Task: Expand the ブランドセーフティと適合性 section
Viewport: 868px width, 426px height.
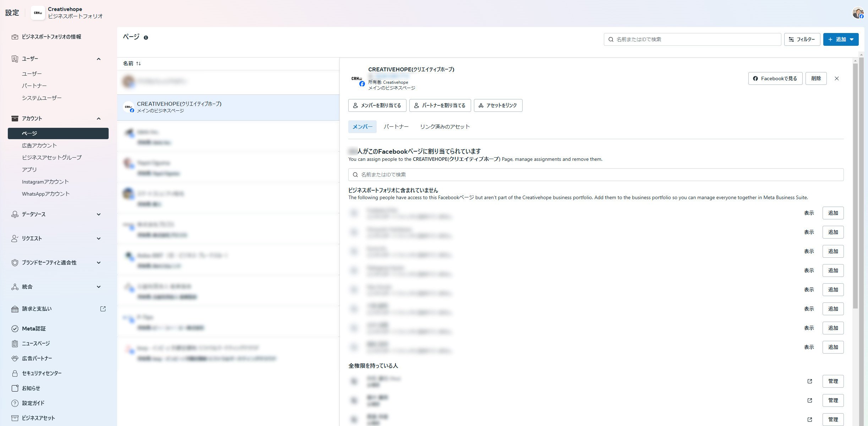Action: pyautogui.click(x=99, y=263)
